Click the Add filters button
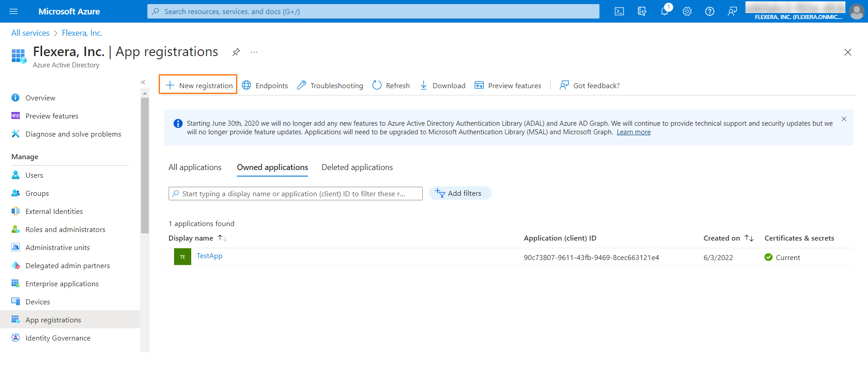The width and height of the screenshot is (868, 388). click(x=460, y=193)
